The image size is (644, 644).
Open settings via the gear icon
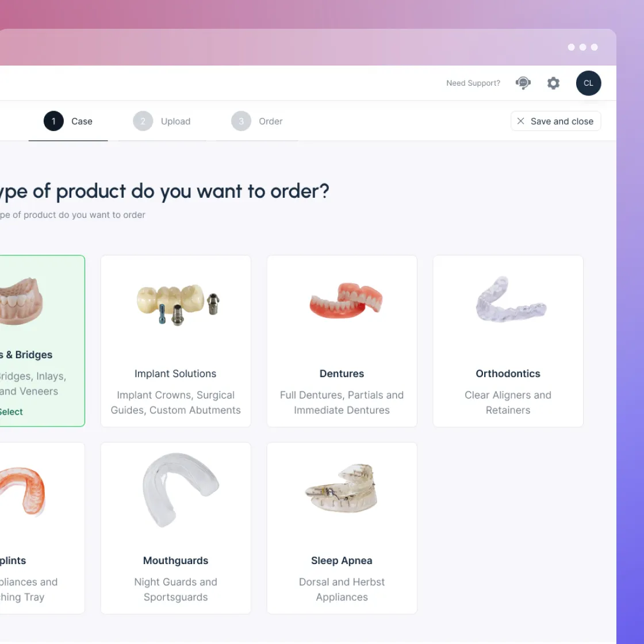(553, 83)
